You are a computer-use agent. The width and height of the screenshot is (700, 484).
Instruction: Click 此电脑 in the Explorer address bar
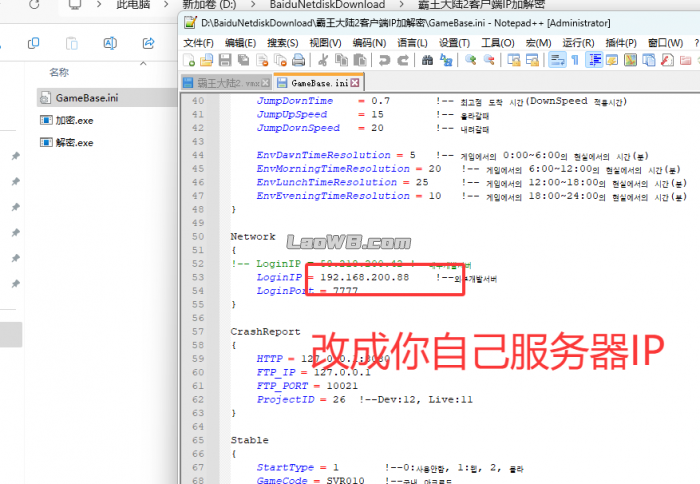[133, 4]
